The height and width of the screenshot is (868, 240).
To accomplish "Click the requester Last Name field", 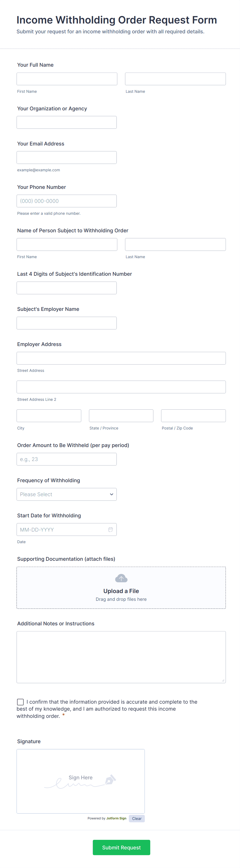I will click(x=175, y=79).
